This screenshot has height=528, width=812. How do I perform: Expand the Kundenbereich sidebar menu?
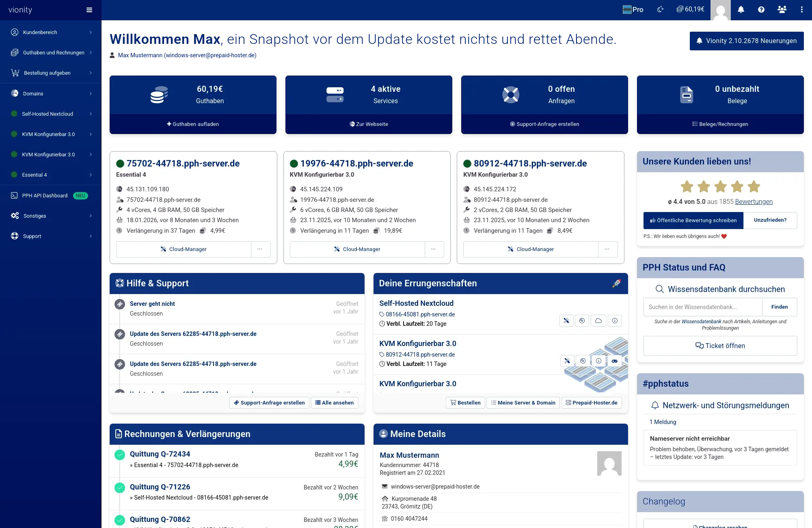pyautogui.click(x=51, y=32)
